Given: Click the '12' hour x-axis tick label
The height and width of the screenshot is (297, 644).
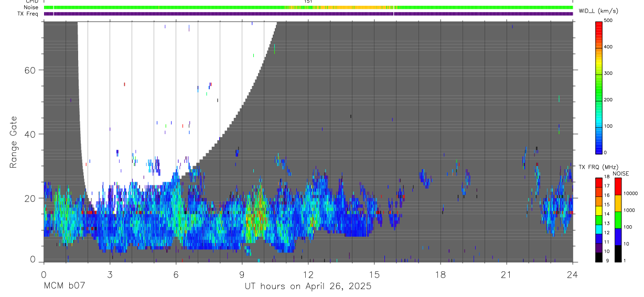Looking at the screenshot, I should (x=308, y=274).
